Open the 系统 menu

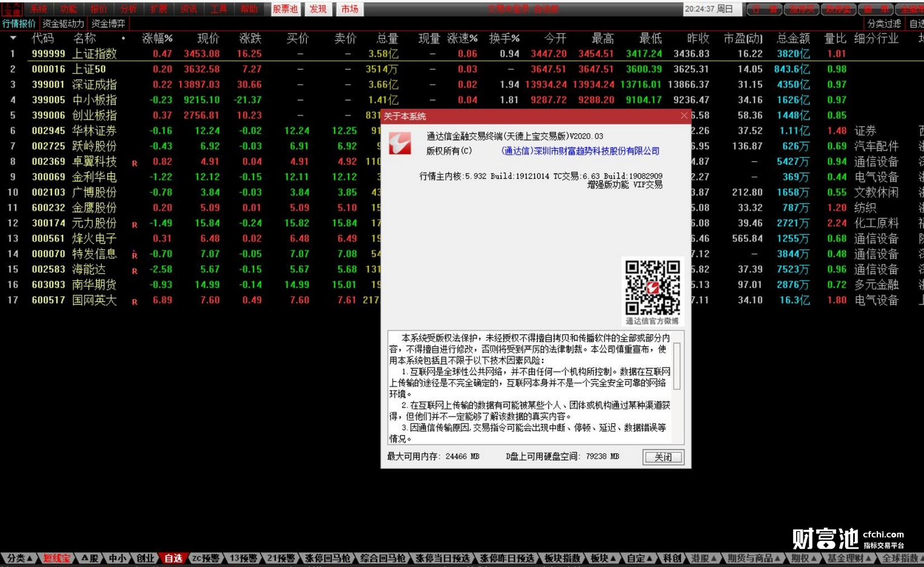click(38, 9)
